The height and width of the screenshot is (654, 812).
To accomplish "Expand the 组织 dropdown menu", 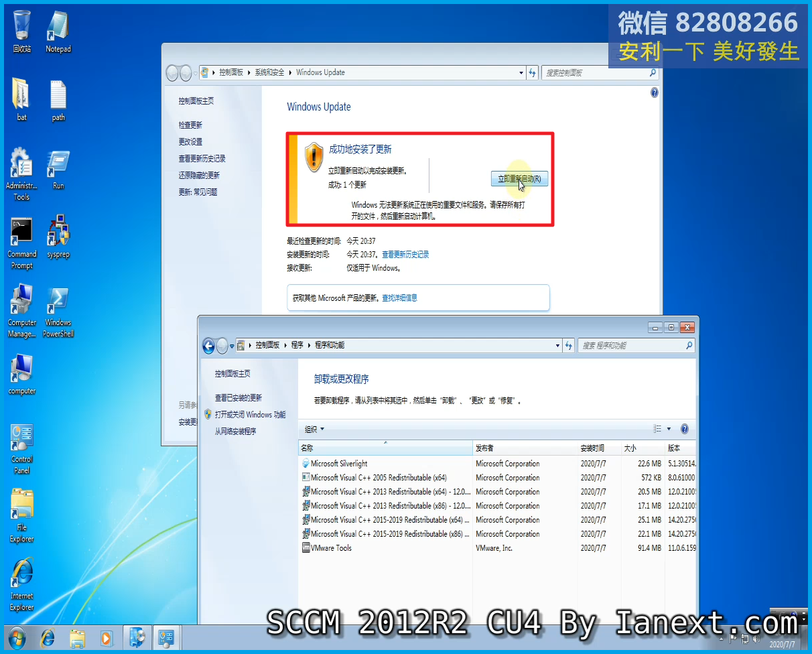I will coord(314,429).
